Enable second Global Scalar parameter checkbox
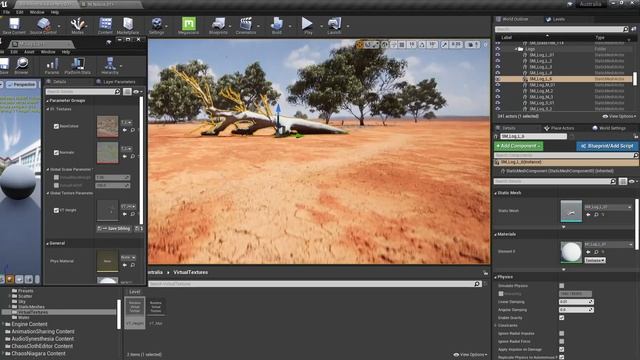 pyautogui.click(x=56, y=185)
